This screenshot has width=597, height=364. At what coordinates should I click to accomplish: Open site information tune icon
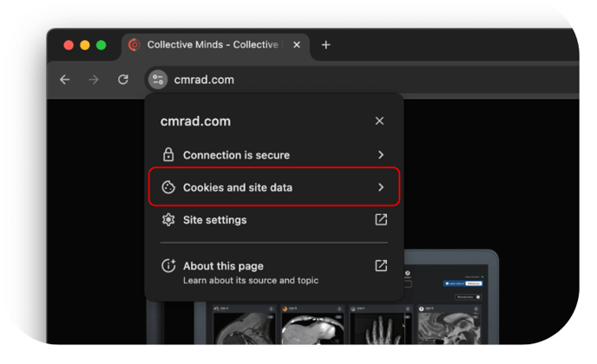point(158,80)
